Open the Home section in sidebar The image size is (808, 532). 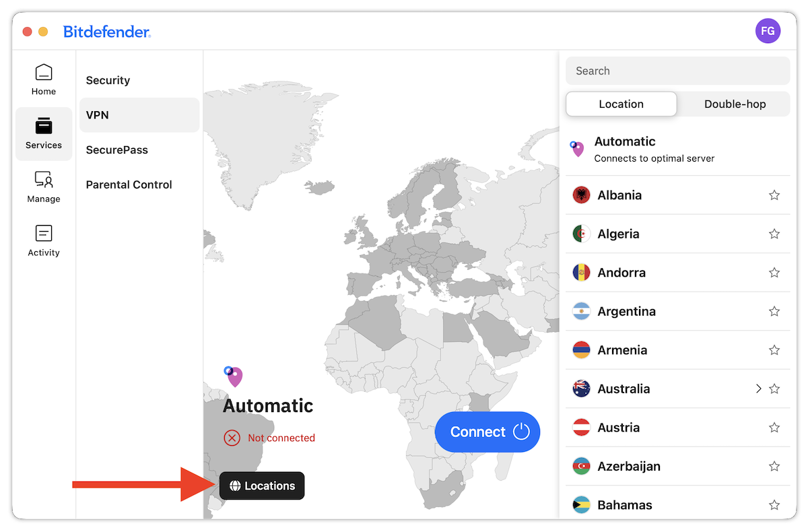point(44,80)
